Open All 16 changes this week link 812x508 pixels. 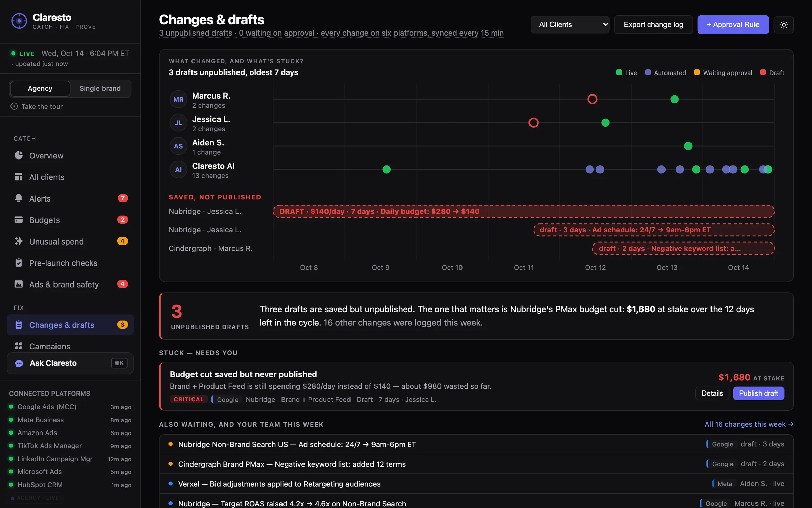pos(749,424)
